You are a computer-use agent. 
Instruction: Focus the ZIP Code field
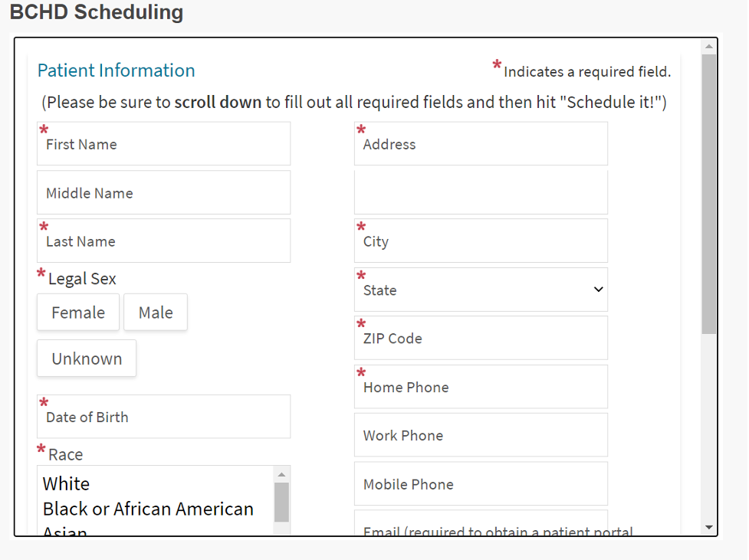tap(481, 338)
